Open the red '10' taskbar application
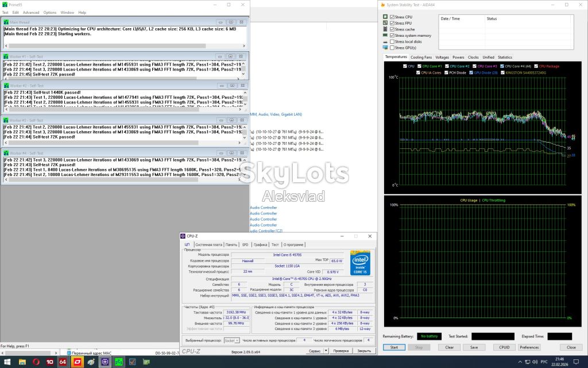The height and width of the screenshot is (368, 588). click(x=49, y=362)
